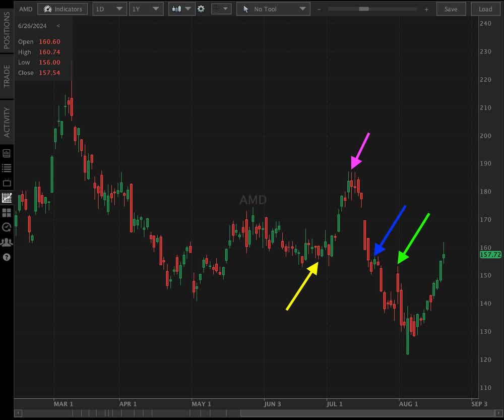504x420 pixels.
Task: Click the right arrow of horizontal scrollbar
Action: 498,413
